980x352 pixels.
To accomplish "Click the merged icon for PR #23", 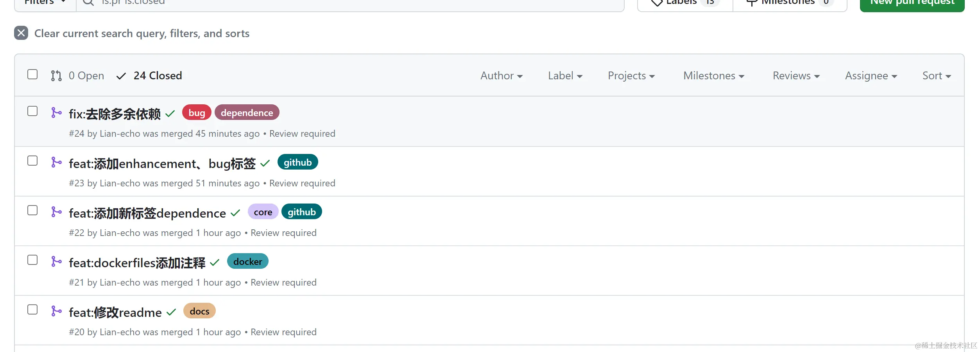I will coord(56,163).
